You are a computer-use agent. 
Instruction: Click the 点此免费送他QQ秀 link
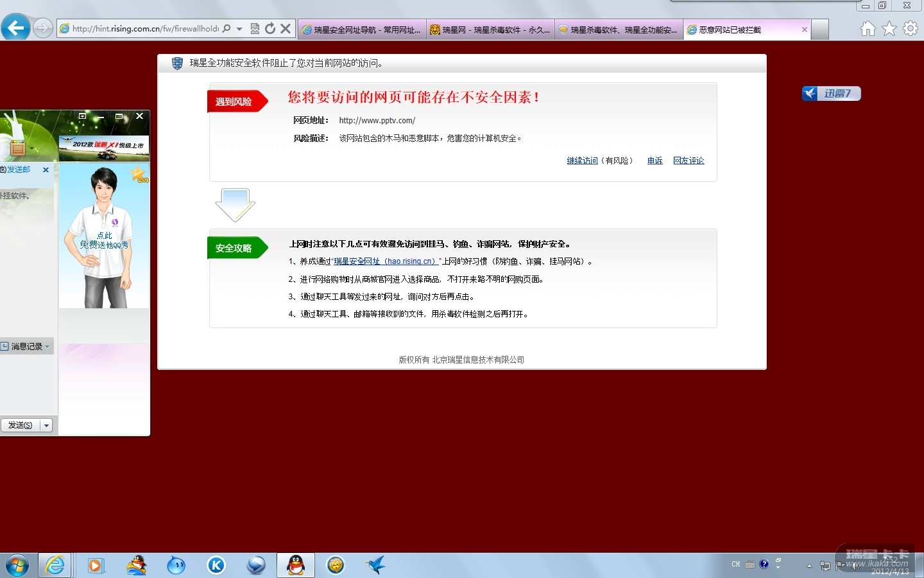click(x=104, y=240)
